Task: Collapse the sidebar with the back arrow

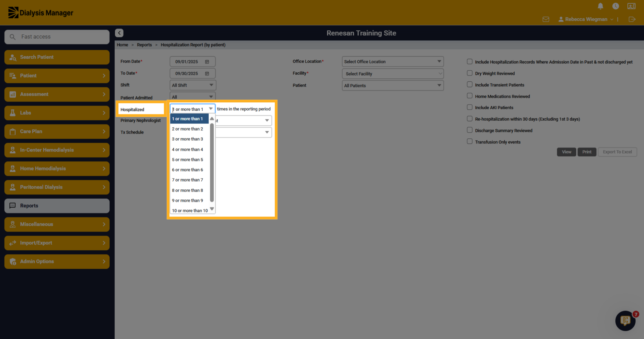Action: (119, 33)
